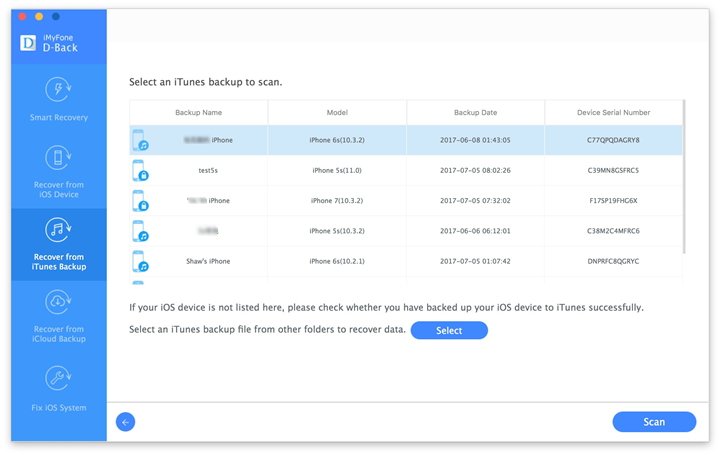Viewport: 720px width, 455px height.
Task: Open Recover from iCloud Backup icon
Action: (x=58, y=302)
